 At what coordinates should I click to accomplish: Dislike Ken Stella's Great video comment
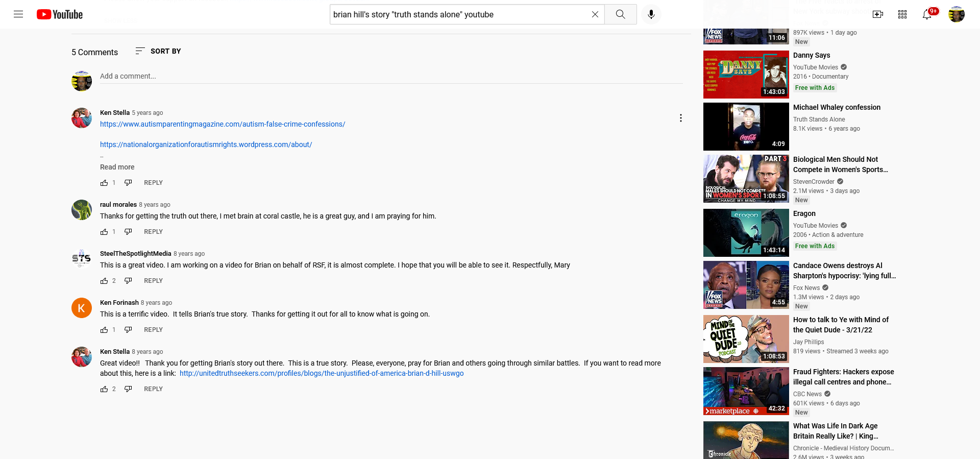128,389
